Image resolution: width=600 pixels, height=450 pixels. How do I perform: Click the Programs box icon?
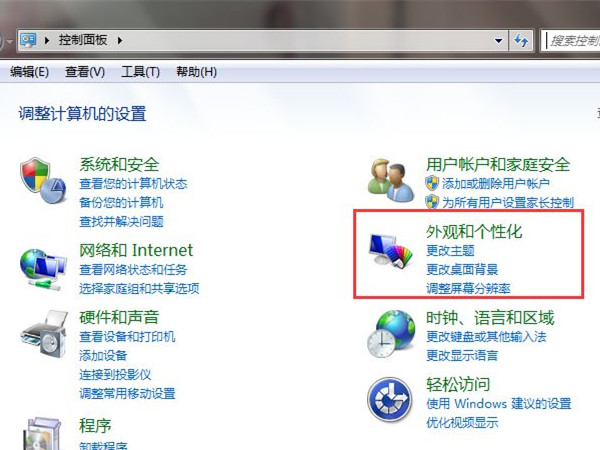tap(42, 434)
